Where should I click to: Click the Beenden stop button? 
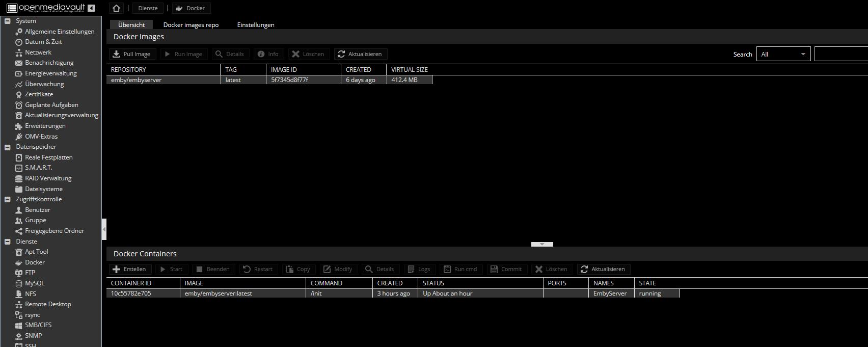(x=213, y=269)
